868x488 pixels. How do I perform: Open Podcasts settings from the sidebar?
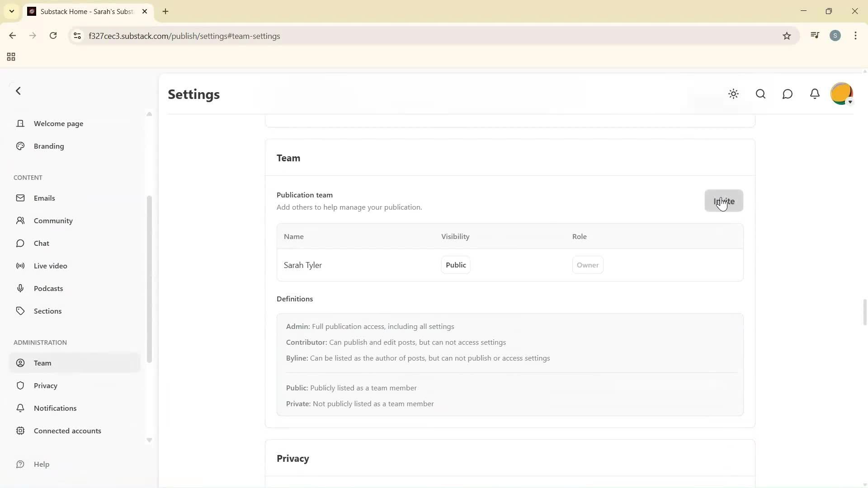[x=48, y=288]
